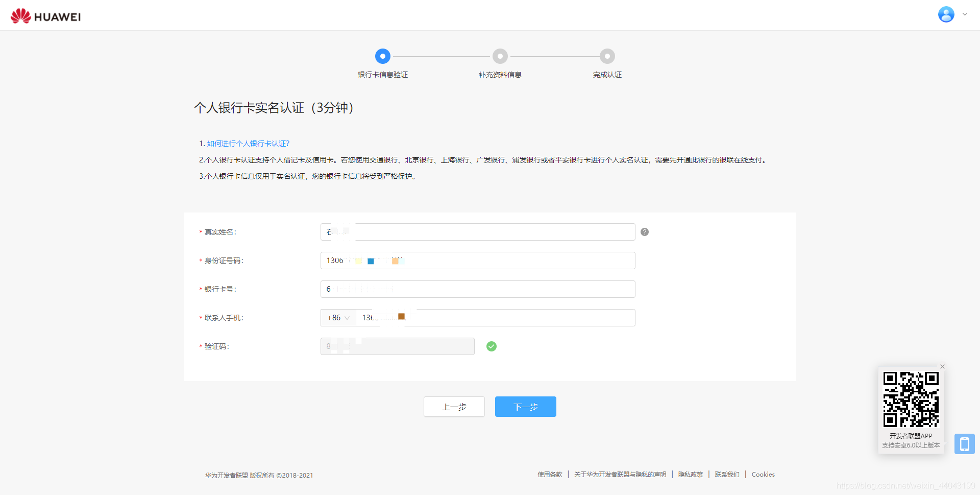The width and height of the screenshot is (980, 495).
Task: Select the 补充资料信息 step circle
Action: pyautogui.click(x=500, y=56)
